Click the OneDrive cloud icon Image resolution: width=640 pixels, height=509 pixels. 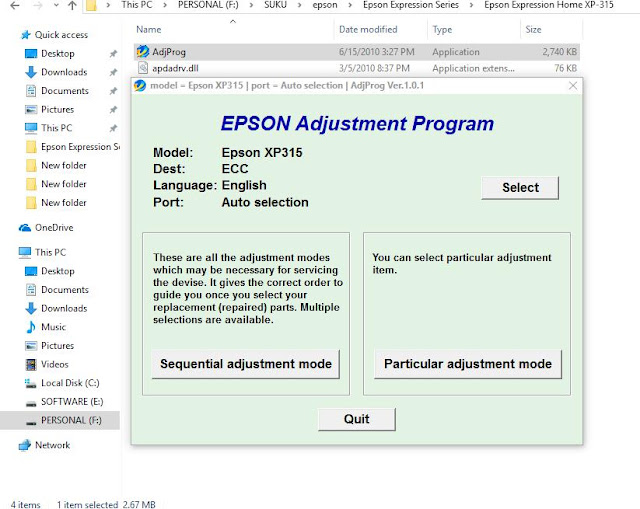(25, 228)
